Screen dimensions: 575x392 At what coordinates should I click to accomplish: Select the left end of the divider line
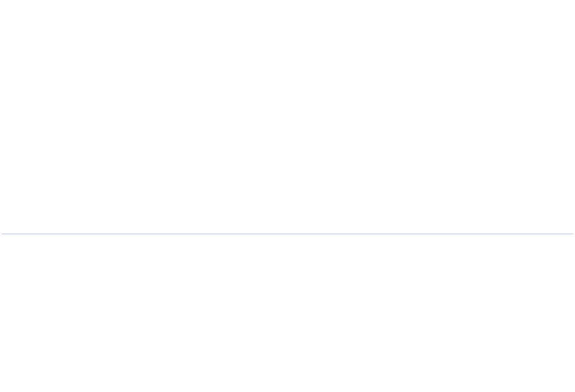click(x=2, y=234)
